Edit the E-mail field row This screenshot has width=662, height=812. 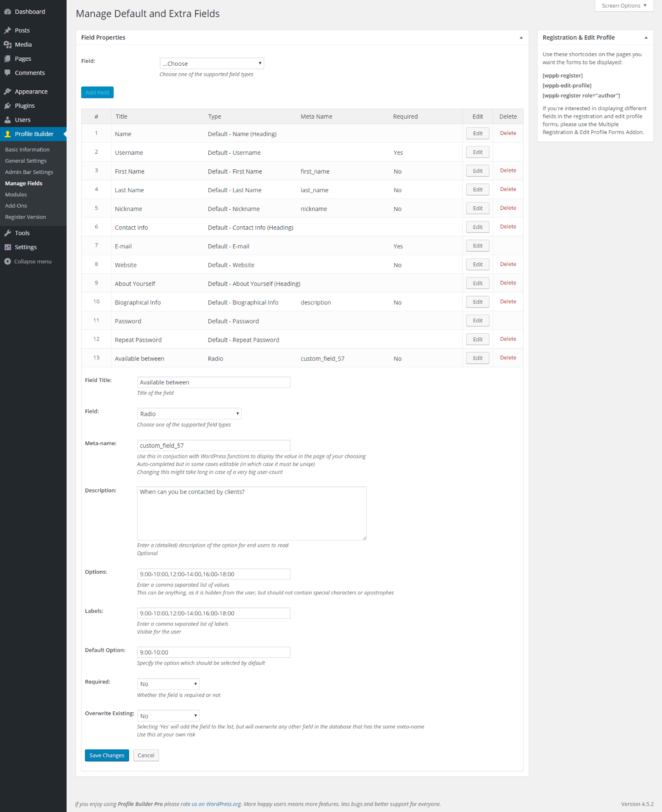click(478, 246)
